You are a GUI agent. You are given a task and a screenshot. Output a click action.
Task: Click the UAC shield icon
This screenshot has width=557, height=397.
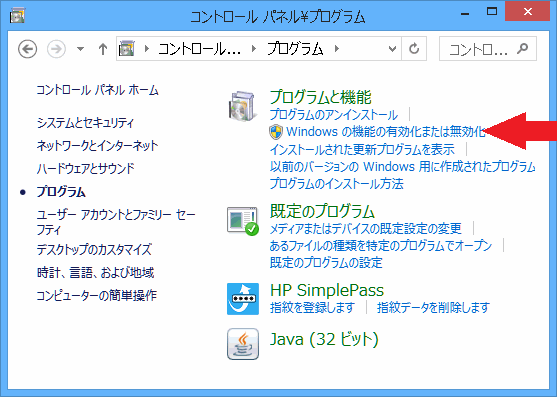click(x=276, y=132)
